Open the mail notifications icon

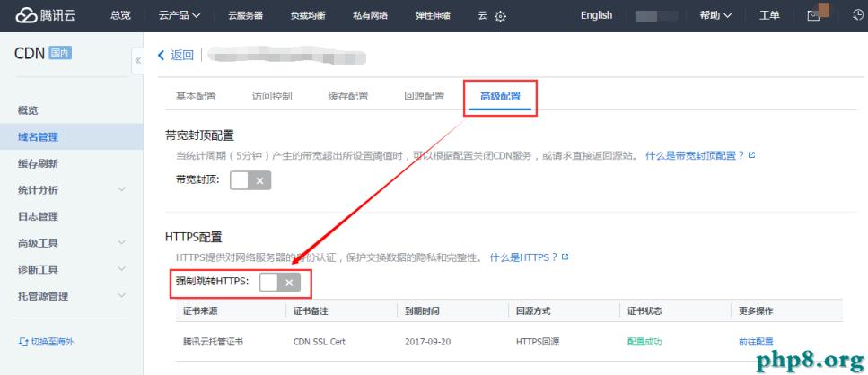tap(813, 16)
